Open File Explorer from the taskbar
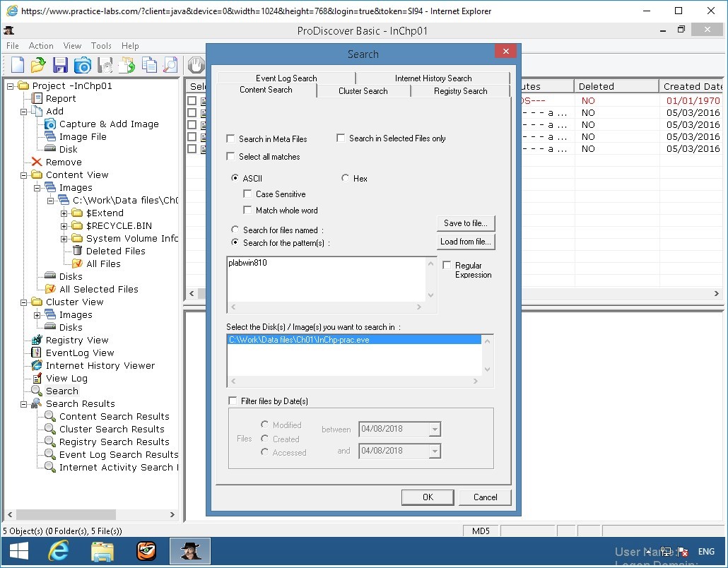Image resolution: width=728 pixels, height=568 pixels. coord(102,551)
